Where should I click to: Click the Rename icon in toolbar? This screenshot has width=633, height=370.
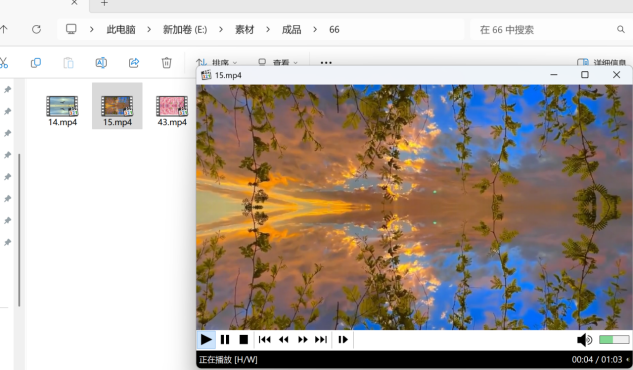click(101, 63)
